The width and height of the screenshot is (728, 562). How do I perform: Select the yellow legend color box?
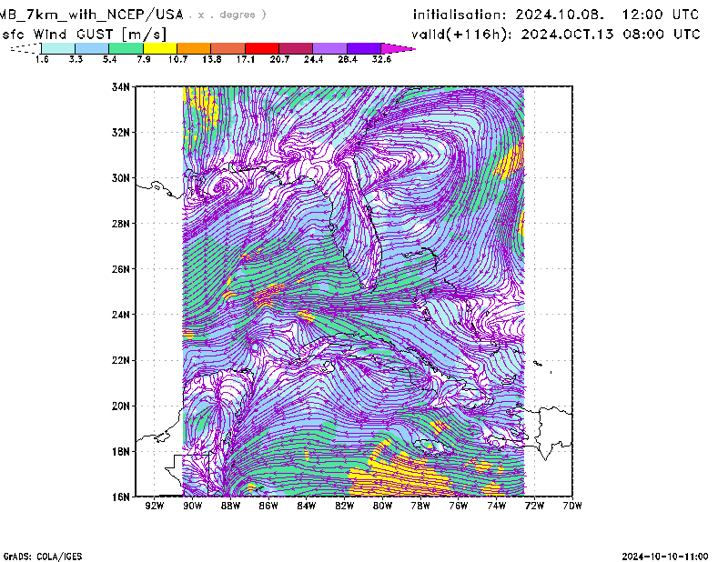click(160, 48)
